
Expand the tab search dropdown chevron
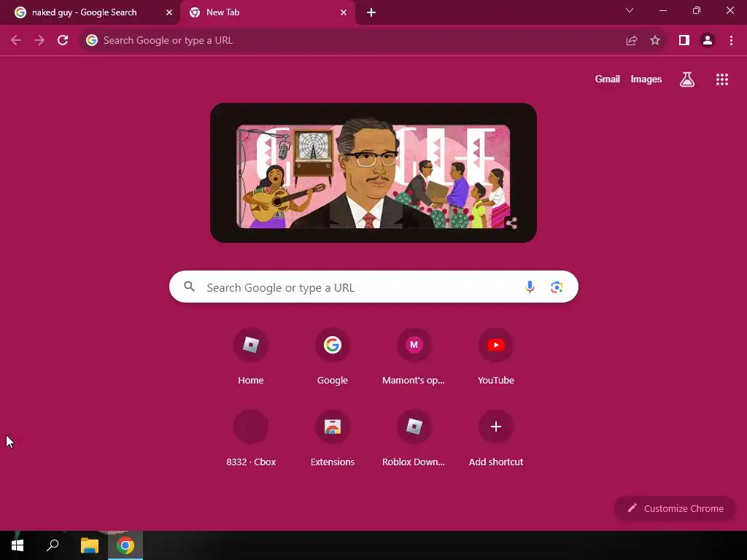click(x=630, y=10)
